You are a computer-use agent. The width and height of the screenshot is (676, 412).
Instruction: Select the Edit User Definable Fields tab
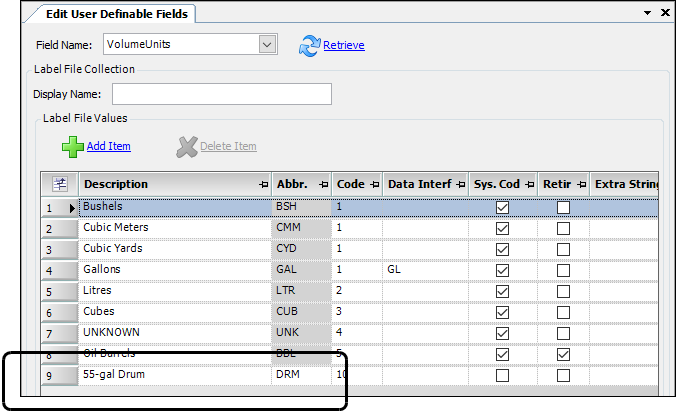coord(118,14)
